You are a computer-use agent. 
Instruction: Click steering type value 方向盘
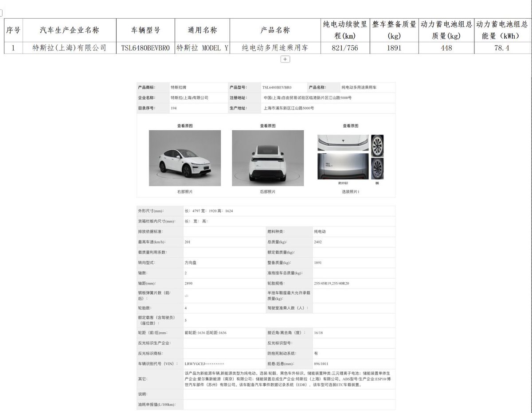click(190, 262)
